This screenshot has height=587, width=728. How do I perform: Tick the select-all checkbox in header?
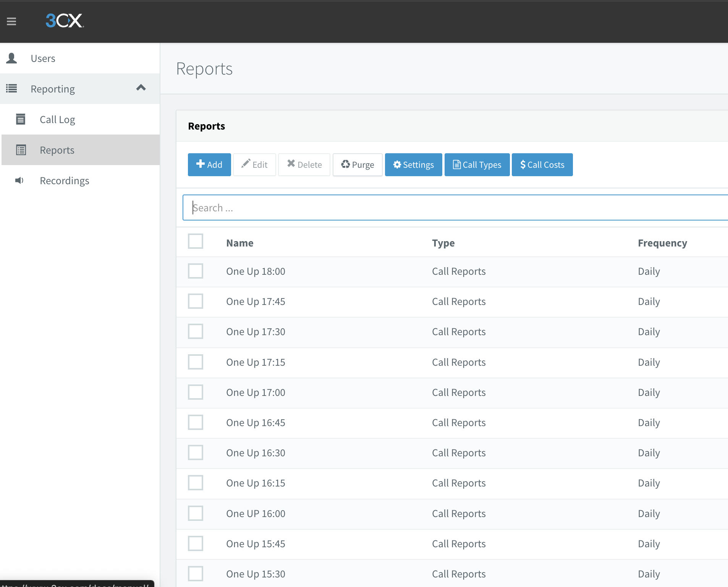(x=196, y=241)
